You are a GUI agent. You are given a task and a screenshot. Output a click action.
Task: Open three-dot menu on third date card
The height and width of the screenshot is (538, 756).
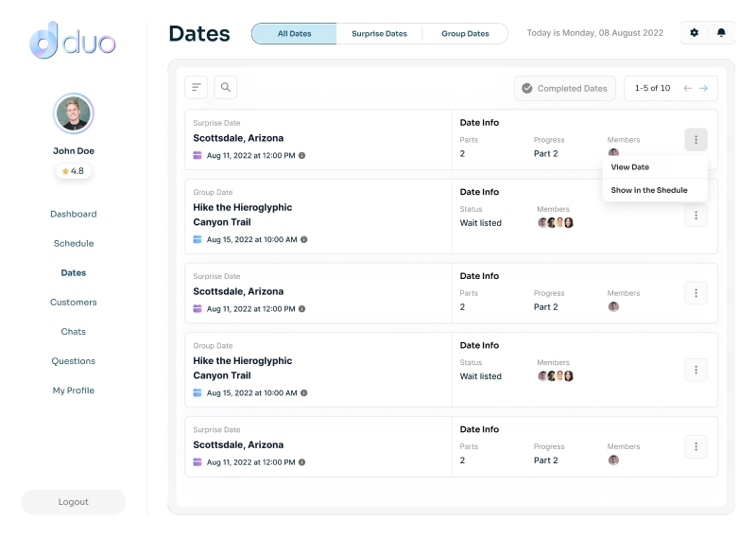(x=696, y=293)
